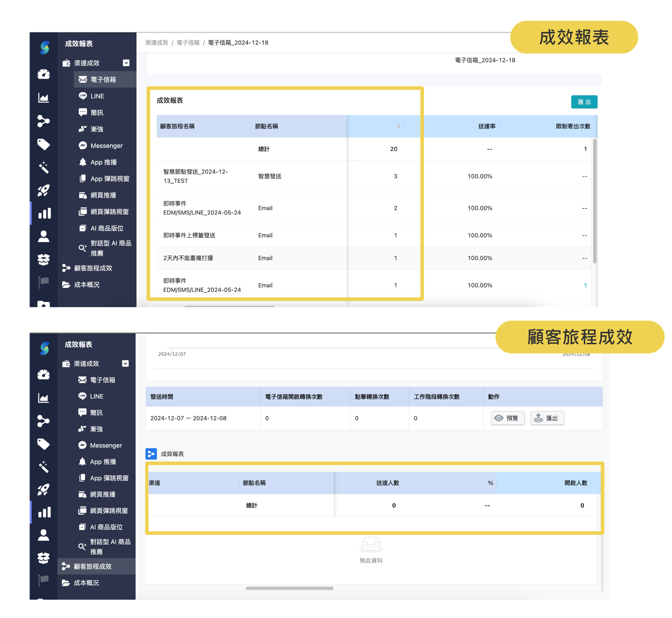The width and height of the screenshot is (672, 618).
Task: Toggle the sort arrows on the count column
Action: 398,126
